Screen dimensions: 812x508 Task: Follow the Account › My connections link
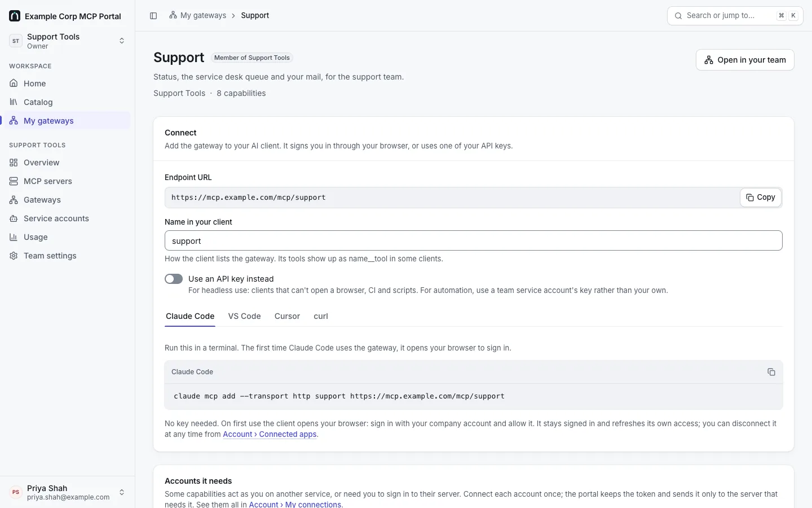click(295, 504)
